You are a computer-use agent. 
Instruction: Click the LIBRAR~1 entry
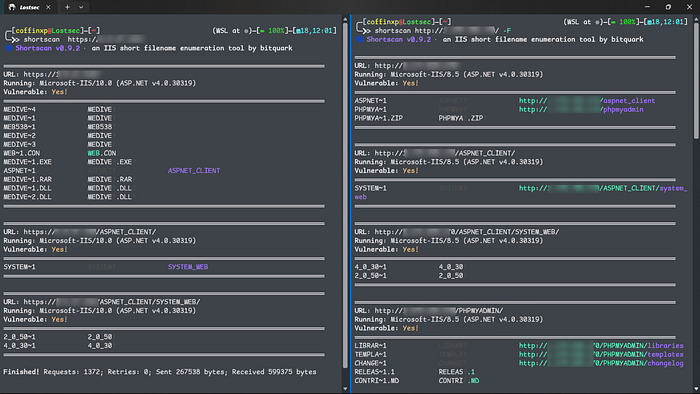click(x=371, y=346)
